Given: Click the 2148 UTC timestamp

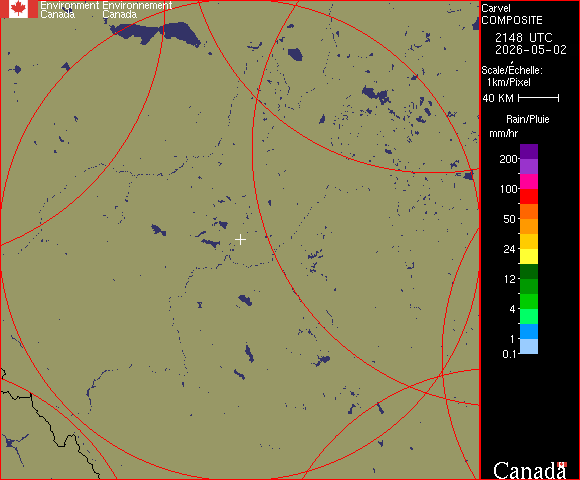Looking at the screenshot, I should pos(524,38).
